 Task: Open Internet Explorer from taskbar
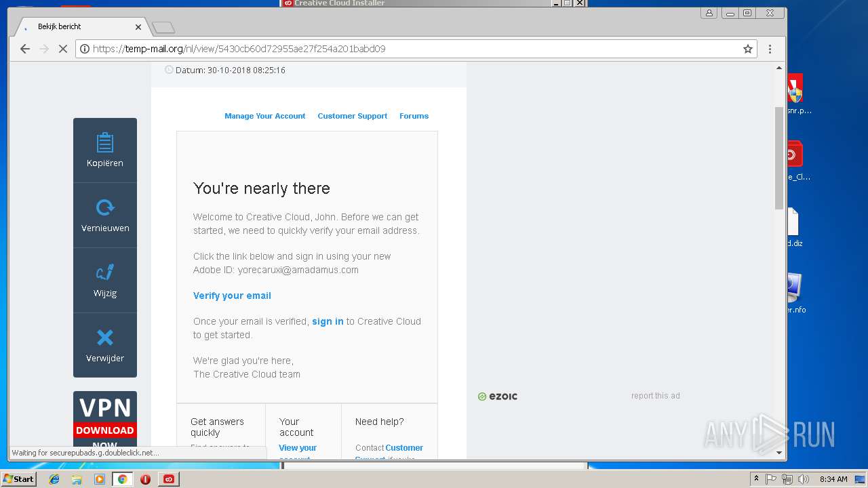54,479
